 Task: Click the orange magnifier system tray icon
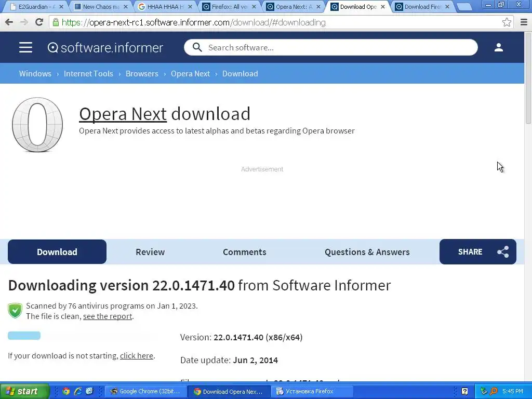tap(494, 391)
